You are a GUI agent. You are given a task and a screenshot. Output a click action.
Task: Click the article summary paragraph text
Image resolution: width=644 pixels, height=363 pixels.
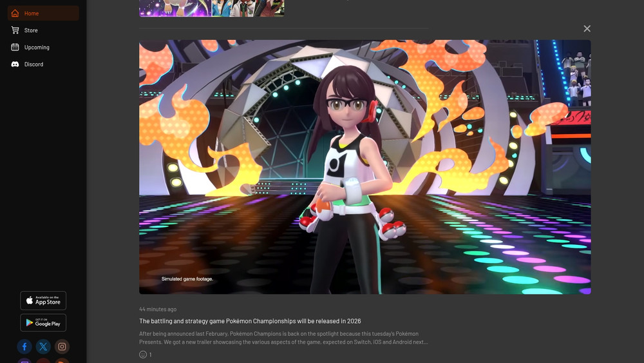pos(283,338)
